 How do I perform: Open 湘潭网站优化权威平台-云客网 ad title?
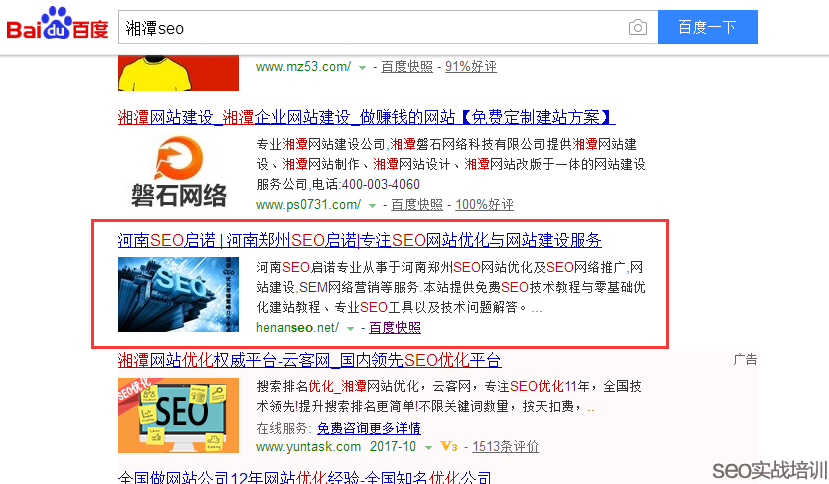[309, 361]
